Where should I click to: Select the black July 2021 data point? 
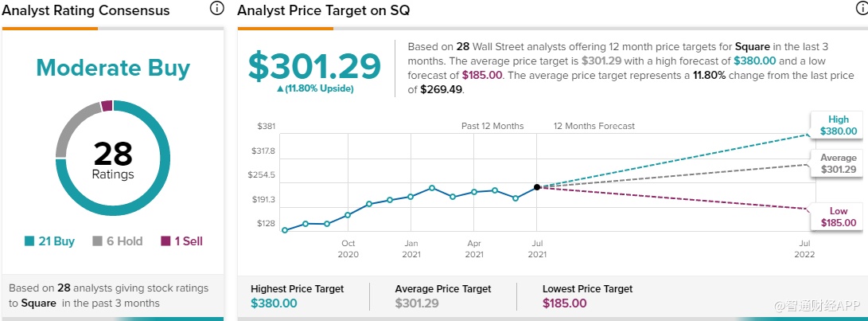[537, 187]
